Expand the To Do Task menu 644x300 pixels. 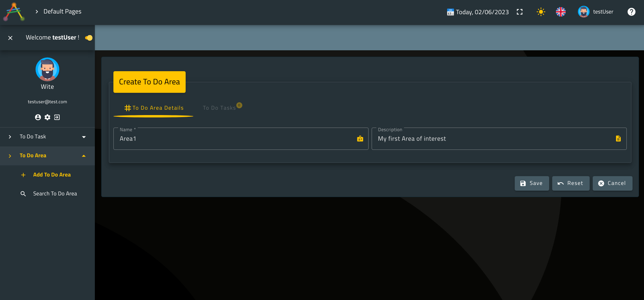[x=47, y=137]
